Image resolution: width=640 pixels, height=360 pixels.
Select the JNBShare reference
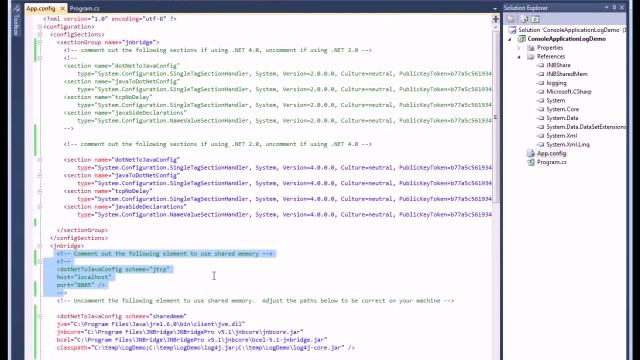coord(558,65)
